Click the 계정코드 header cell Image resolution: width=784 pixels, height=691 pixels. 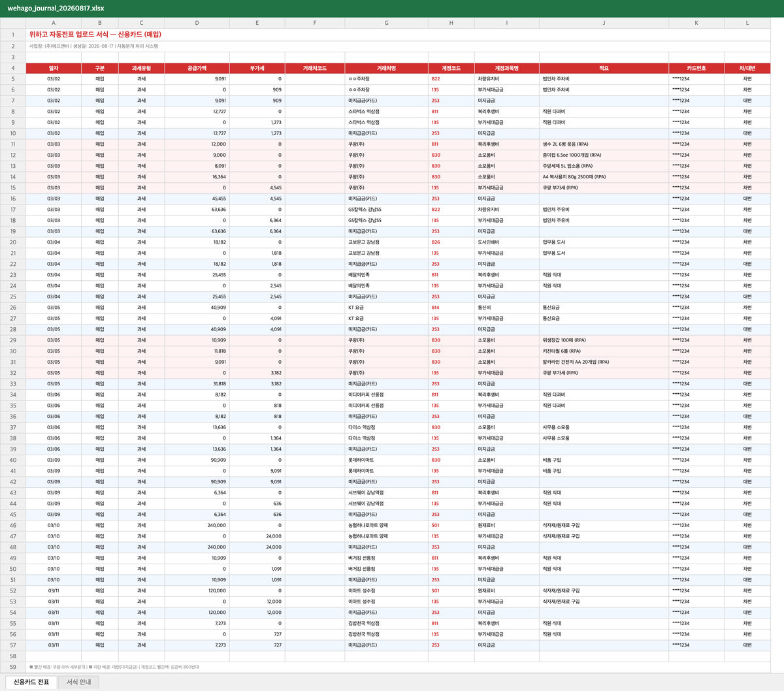451,68
